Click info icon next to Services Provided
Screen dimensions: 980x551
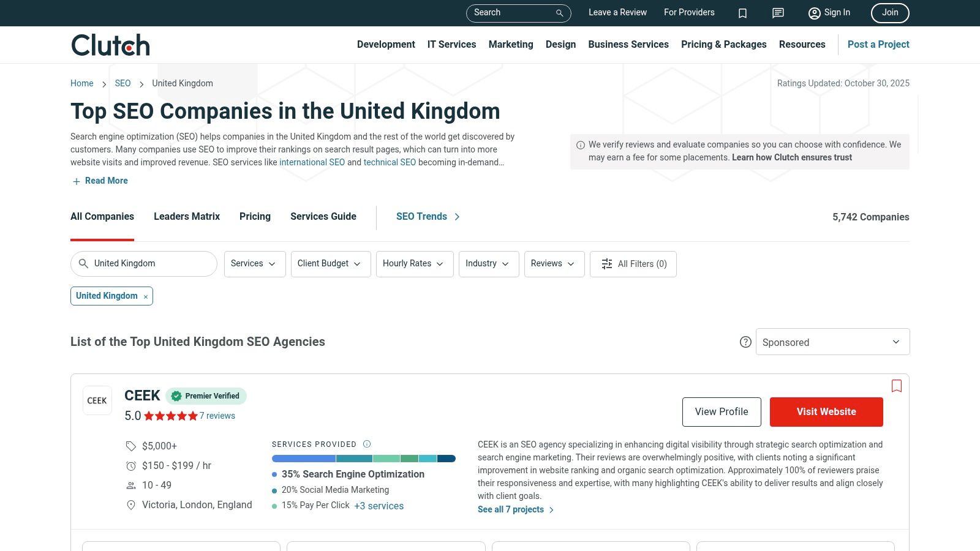pos(367,444)
